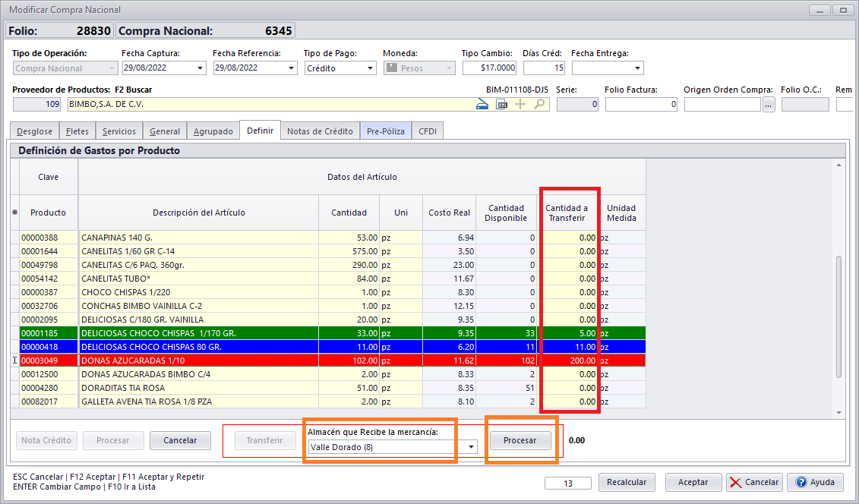Select the CFDI tab
This screenshot has width=859, height=504.
(428, 131)
